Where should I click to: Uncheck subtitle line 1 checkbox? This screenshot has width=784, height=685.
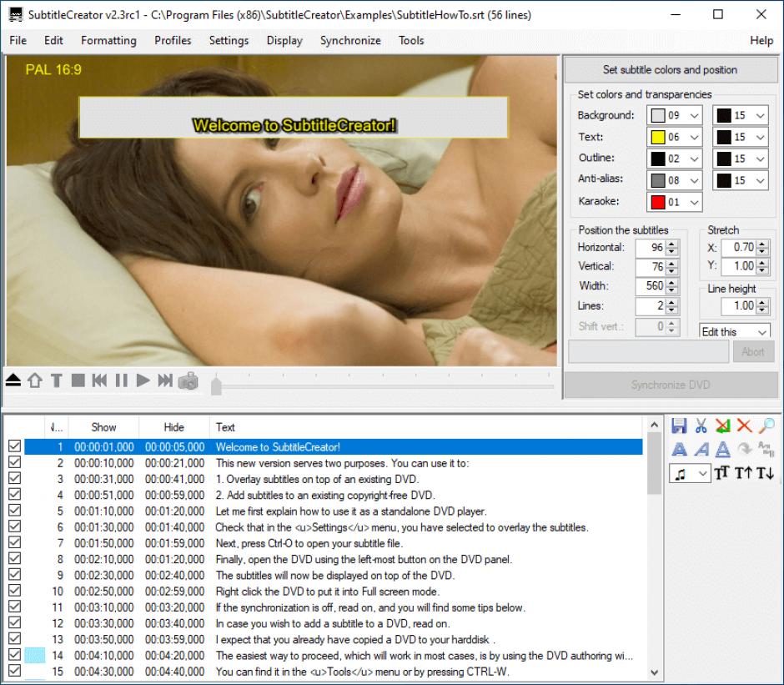coord(14,446)
